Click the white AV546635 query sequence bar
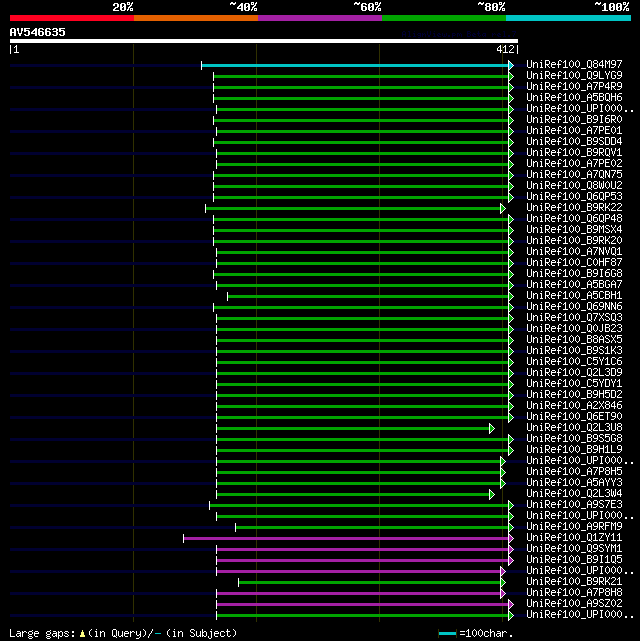This screenshot has width=640, height=641. pos(264,41)
